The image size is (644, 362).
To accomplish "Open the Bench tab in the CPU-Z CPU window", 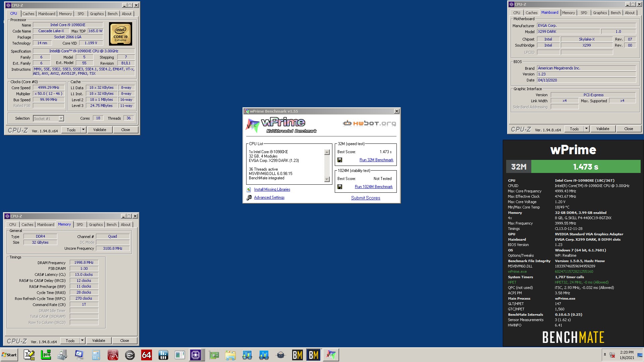I will pos(113,14).
